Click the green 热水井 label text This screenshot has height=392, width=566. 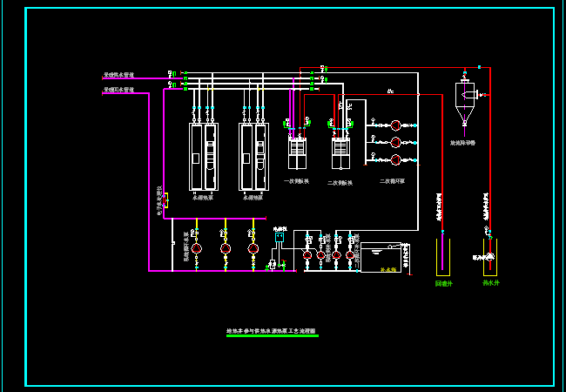pos(491,283)
